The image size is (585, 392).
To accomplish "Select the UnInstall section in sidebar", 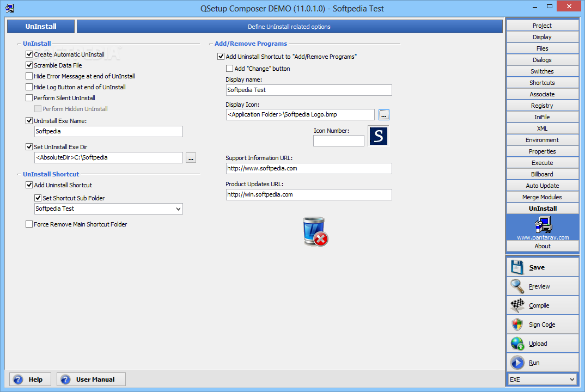I will [543, 209].
